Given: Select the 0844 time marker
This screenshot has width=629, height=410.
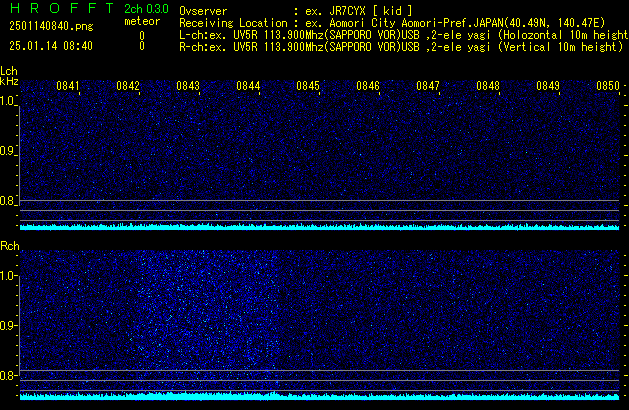Looking at the screenshot, I should point(248,86).
